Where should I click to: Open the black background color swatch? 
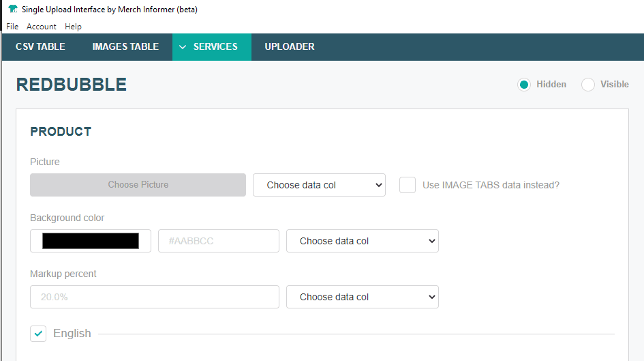pos(91,241)
